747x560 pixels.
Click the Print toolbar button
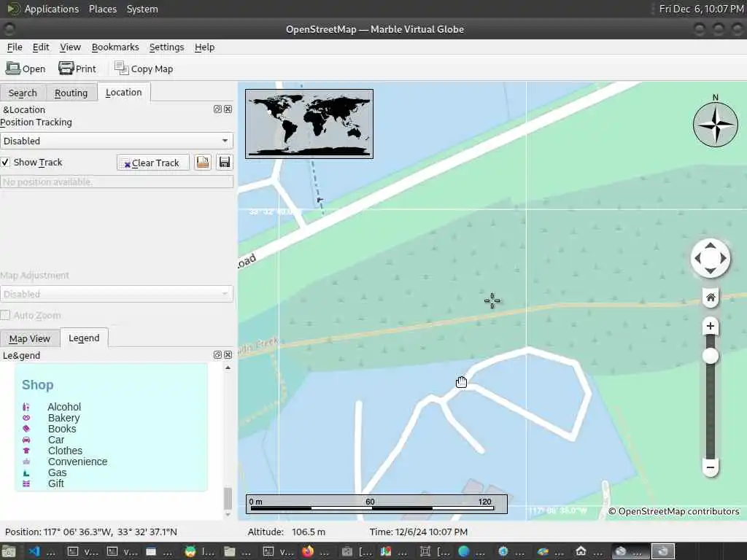coord(77,69)
